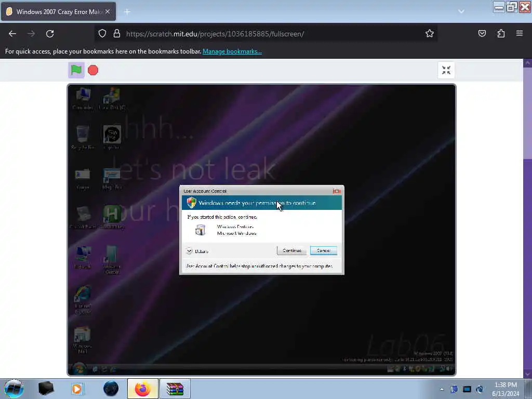The height and width of the screenshot is (399, 532).
Task: Open the green H desktop shortcut
Action: point(112,215)
